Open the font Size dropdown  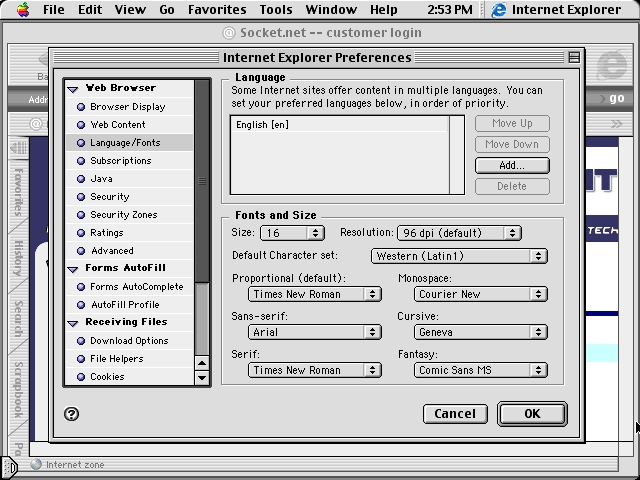[x=292, y=233]
